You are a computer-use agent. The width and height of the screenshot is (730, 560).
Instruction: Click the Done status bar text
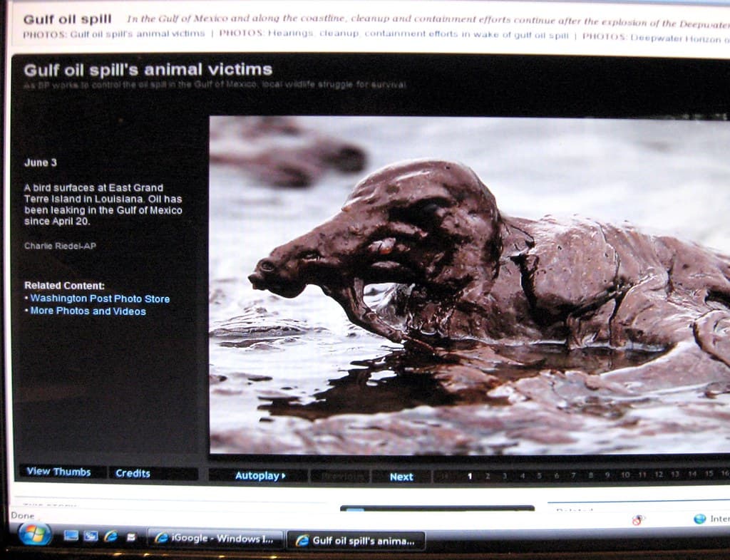[x=23, y=516]
